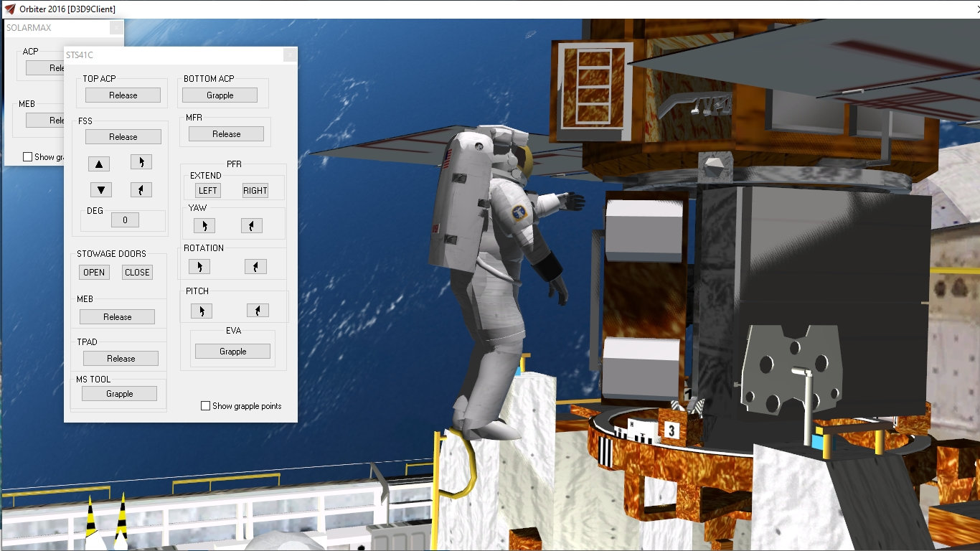The height and width of the screenshot is (551, 980).
Task: Extend the PFR to the RIGHT
Action: click(x=255, y=191)
